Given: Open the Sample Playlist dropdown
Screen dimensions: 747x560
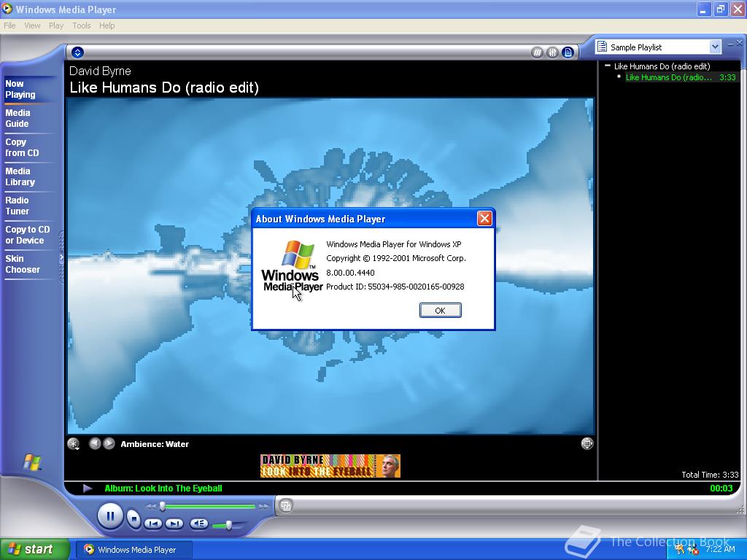Looking at the screenshot, I should tap(715, 47).
